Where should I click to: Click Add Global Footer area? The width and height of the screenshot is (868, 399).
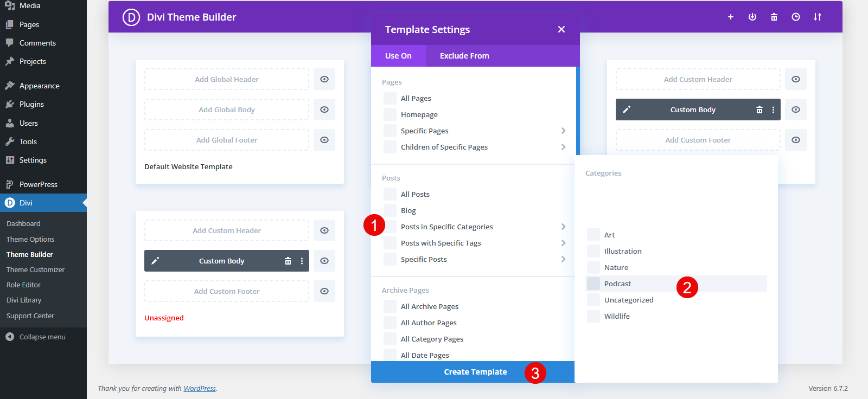227,140
